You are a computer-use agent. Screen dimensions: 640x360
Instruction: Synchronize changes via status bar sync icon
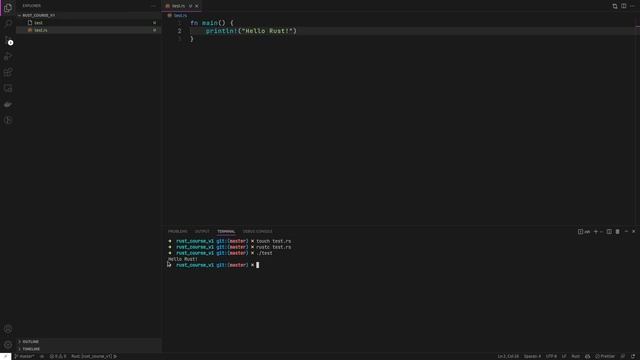[x=42, y=356]
